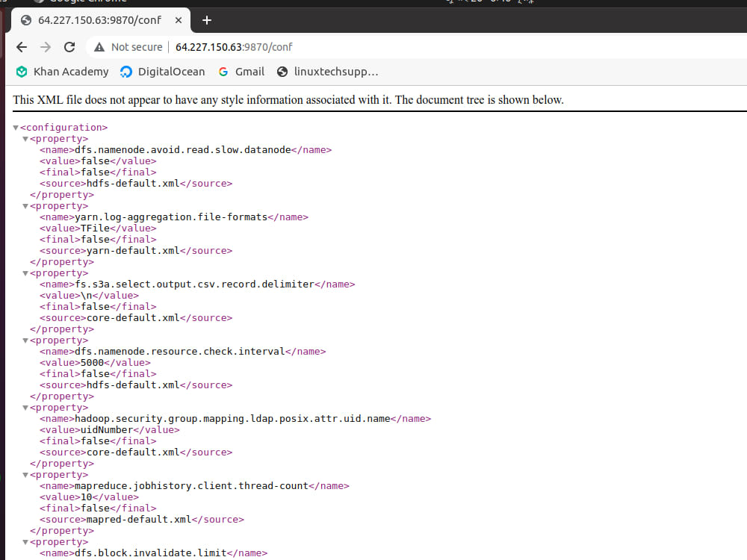The height and width of the screenshot is (560, 747).
Task: Reload the current page
Action: click(x=69, y=47)
